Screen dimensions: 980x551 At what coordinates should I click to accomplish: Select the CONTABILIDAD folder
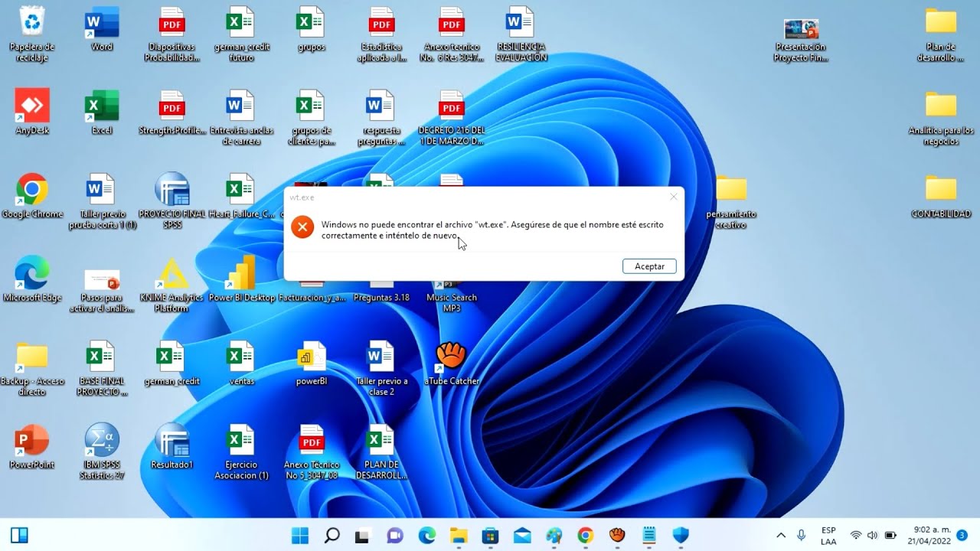pos(941,196)
